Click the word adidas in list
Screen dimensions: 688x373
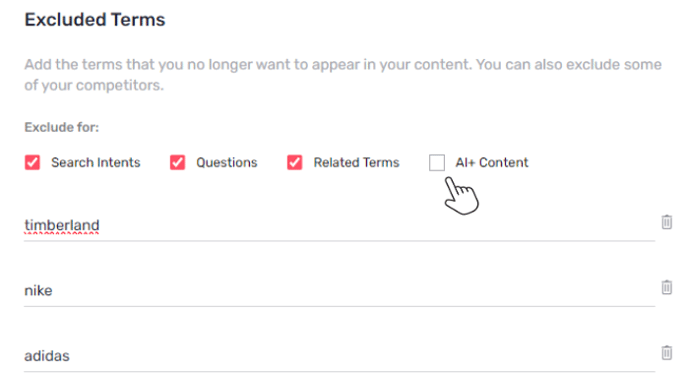pos(47,356)
